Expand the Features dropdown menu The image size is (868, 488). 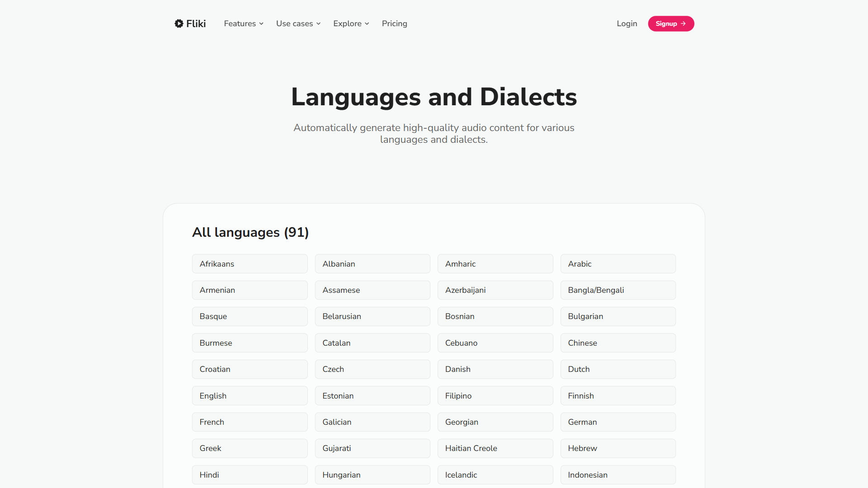pos(244,23)
